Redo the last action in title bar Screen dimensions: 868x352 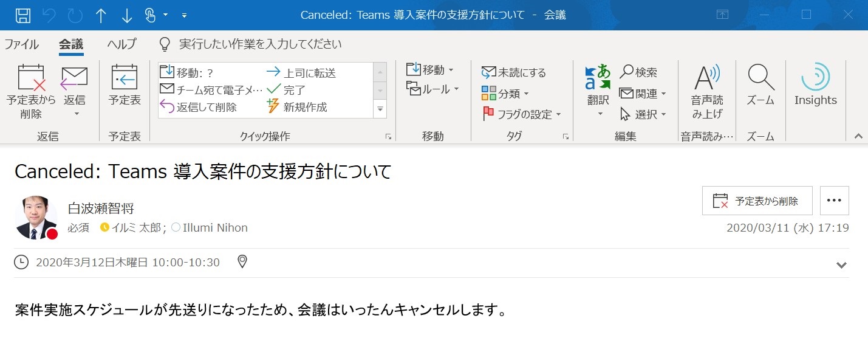pos(75,15)
